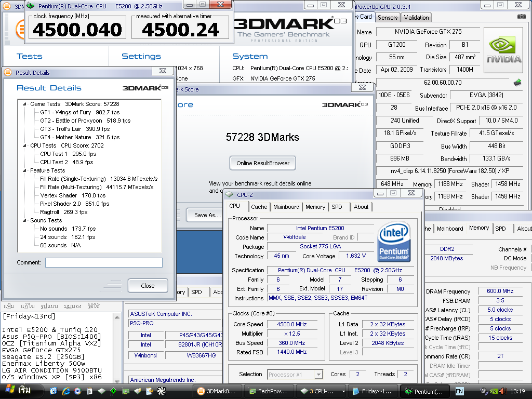The width and height of the screenshot is (532, 399).
Task: Open the Start menu button
Action: 21,391
